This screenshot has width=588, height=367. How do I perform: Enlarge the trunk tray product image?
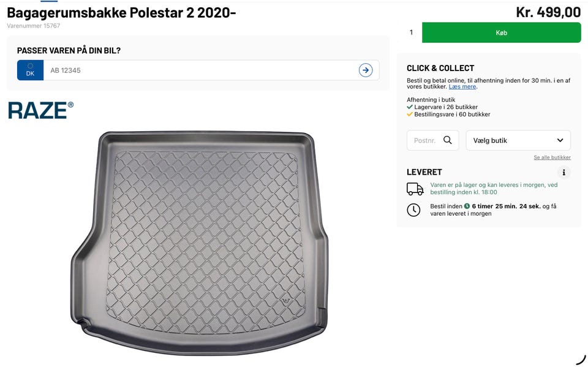pyautogui.click(x=199, y=242)
